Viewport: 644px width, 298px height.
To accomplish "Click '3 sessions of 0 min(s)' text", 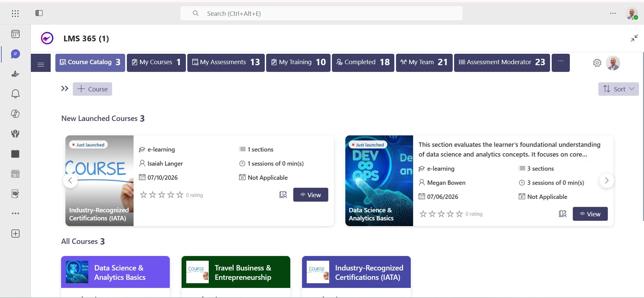I will tap(556, 183).
